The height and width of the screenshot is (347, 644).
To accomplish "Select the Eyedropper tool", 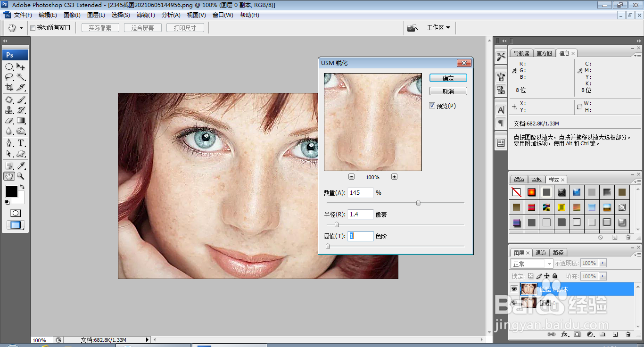I will (21, 166).
